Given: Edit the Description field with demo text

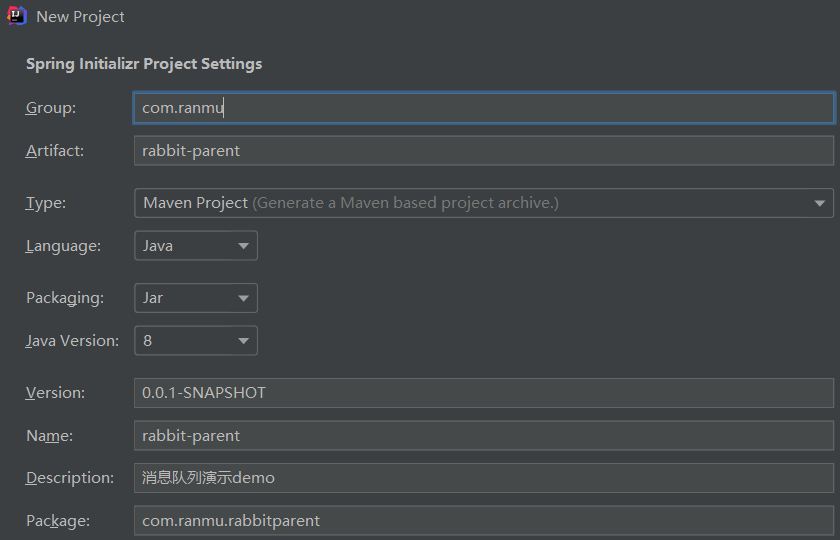Looking at the screenshot, I should (484, 478).
